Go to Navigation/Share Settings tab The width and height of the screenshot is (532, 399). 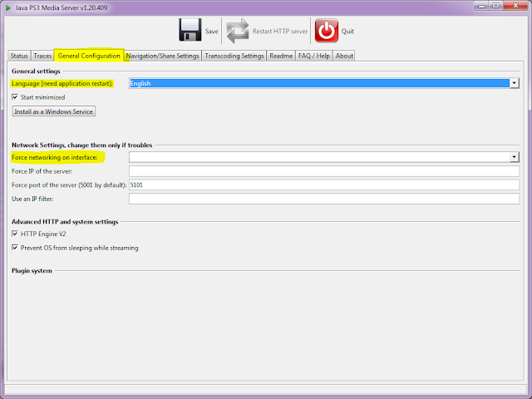[x=163, y=56]
